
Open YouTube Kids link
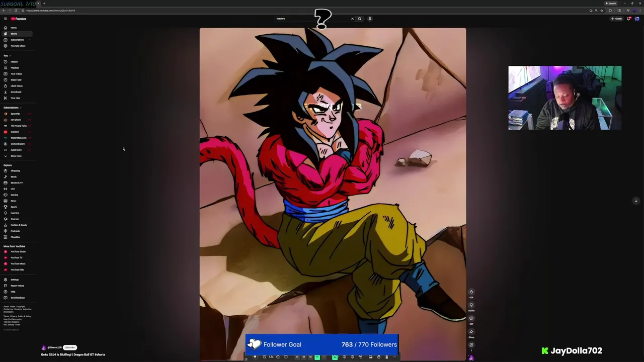pos(17,270)
